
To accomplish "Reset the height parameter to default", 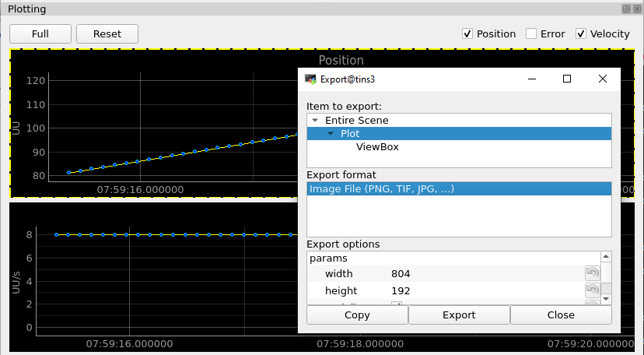I will click(x=592, y=290).
